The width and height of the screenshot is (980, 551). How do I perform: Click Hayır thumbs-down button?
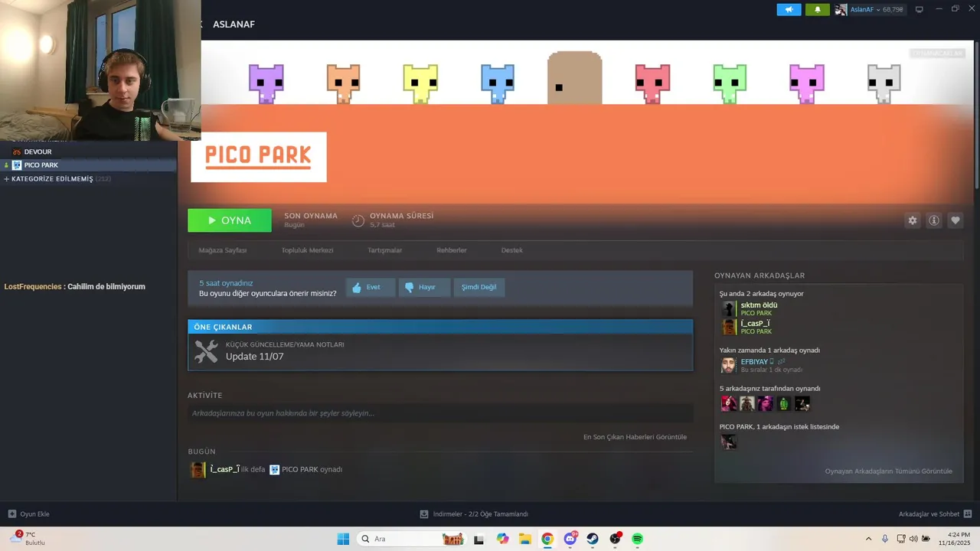coord(424,287)
